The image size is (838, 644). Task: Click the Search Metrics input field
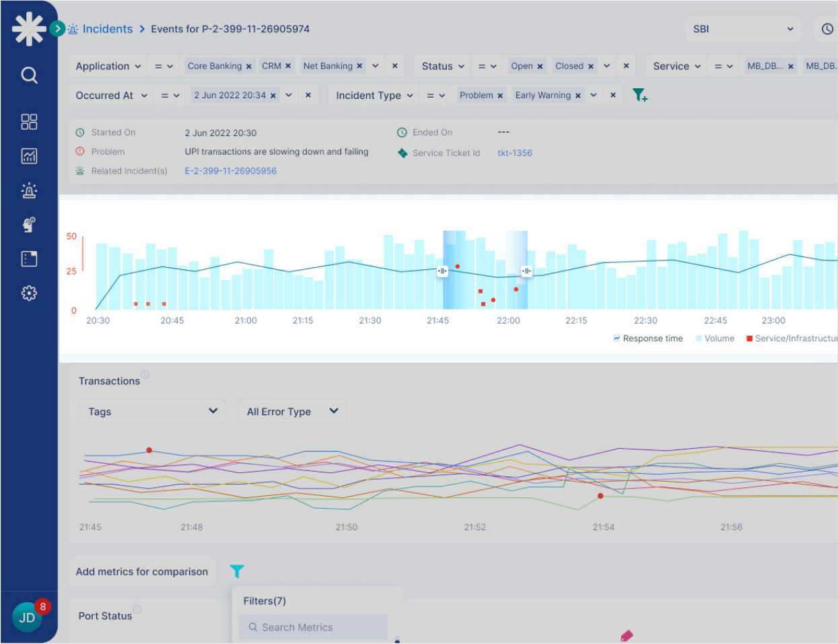click(x=314, y=627)
